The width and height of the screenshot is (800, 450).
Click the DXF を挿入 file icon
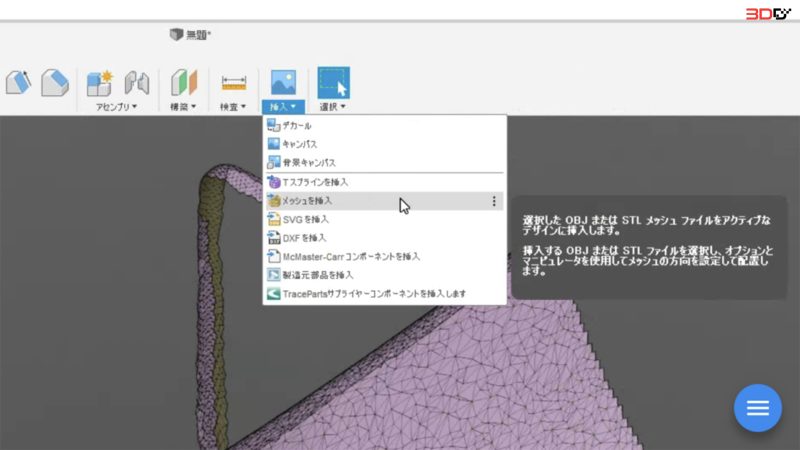(x=274, y=238)
